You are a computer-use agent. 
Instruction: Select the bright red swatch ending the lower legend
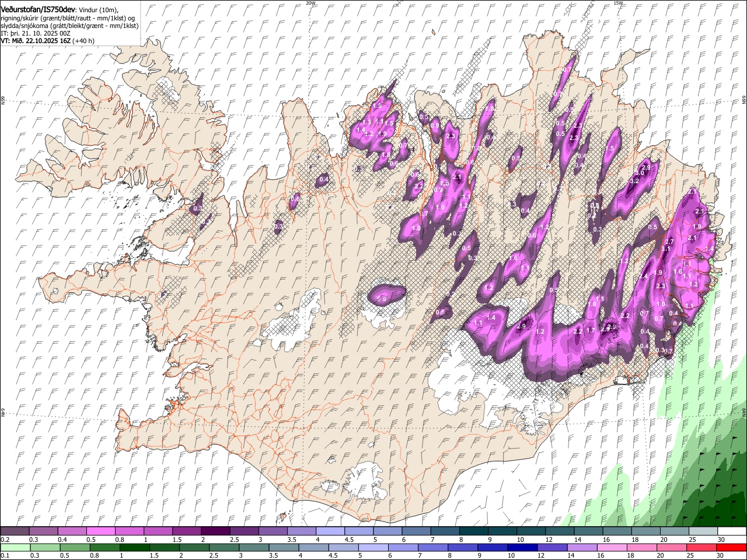[731, 548]
